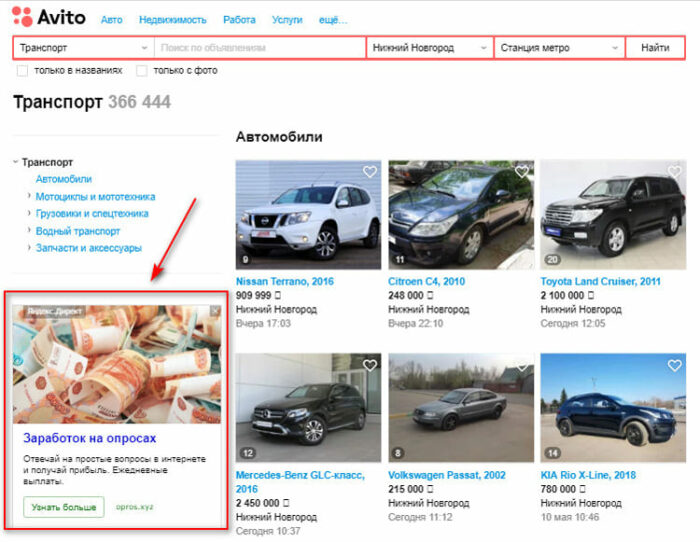
Task: Click the timestamp '10 мая 10:46'
Action: 570,517
